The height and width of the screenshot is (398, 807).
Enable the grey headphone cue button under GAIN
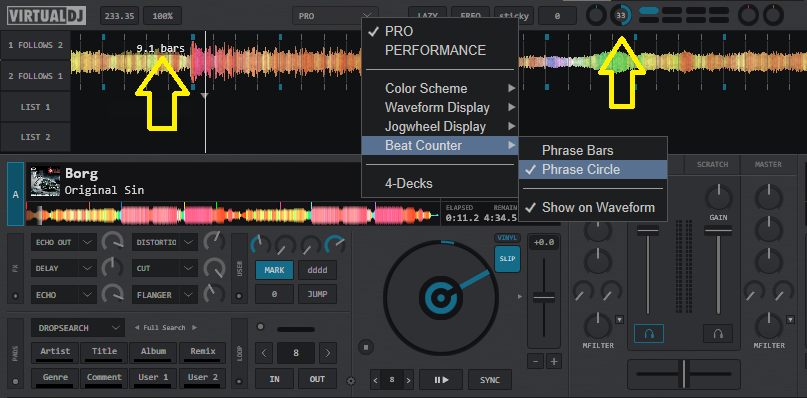(718, 334)
